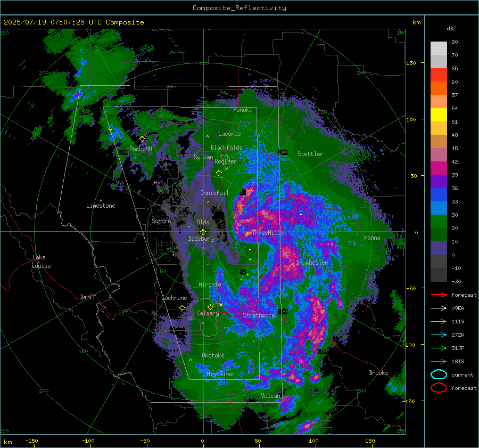This screenshot has height=448, width=479.
Task: Click the Vulcan city label
Action: coord(270,396)
